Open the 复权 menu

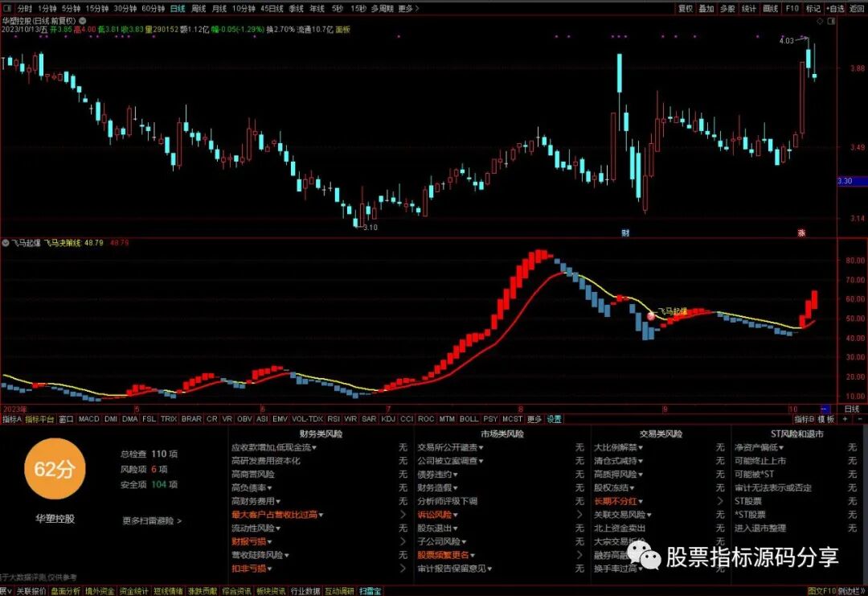point(686,9)
